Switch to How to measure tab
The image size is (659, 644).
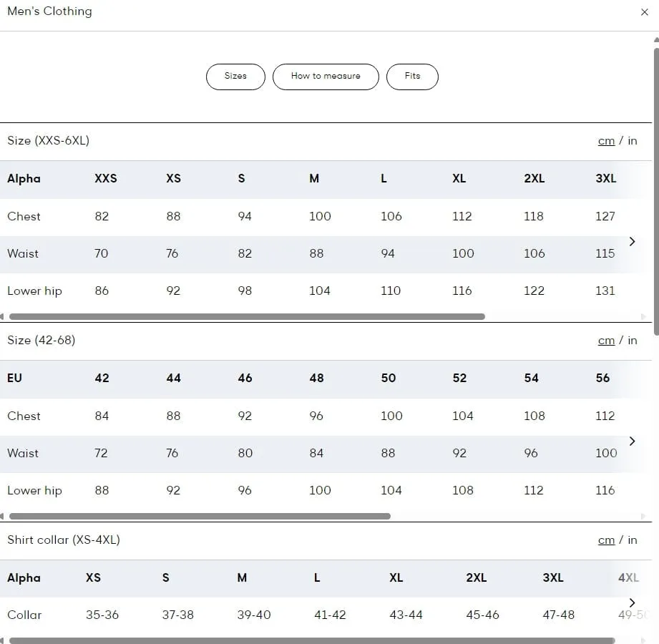pos(326,77)
